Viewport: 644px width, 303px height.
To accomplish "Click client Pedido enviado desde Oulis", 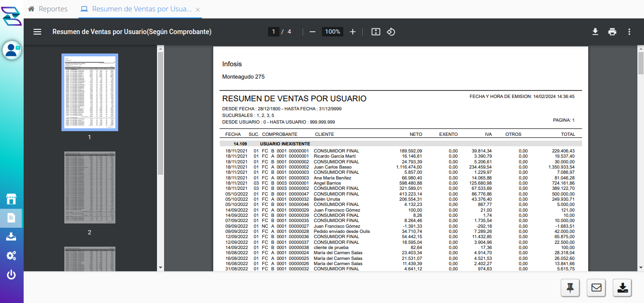I will pos(342,232).
